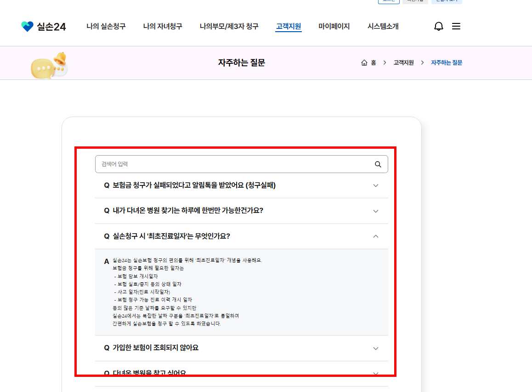Open the 시스템소개 menu

coord(382,26)
